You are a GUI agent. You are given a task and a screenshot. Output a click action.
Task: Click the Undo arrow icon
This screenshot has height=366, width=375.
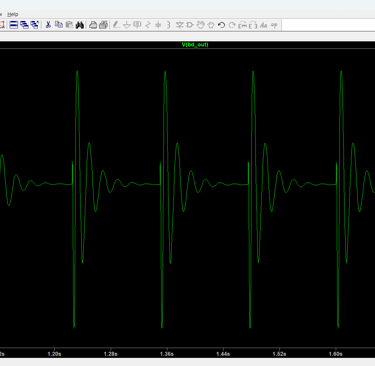(x=221, y=25)
